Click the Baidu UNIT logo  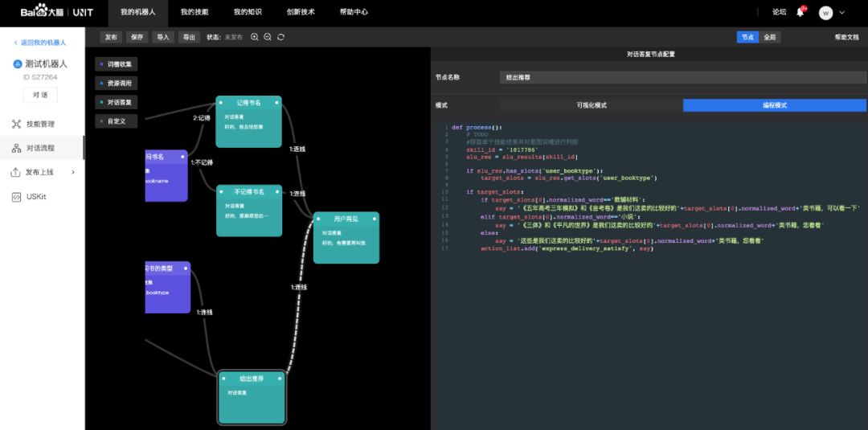click(x=56, y=12)
